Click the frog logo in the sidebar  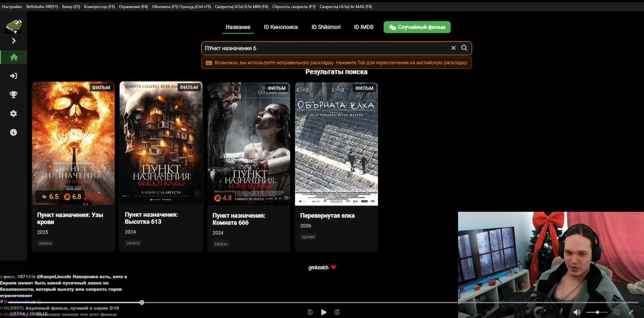coord(14,26)
